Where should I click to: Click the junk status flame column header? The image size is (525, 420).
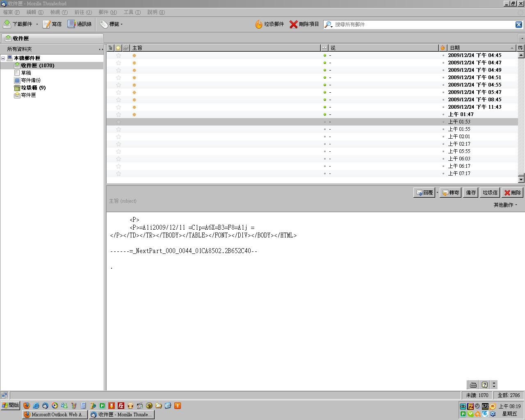pos(443,48)
